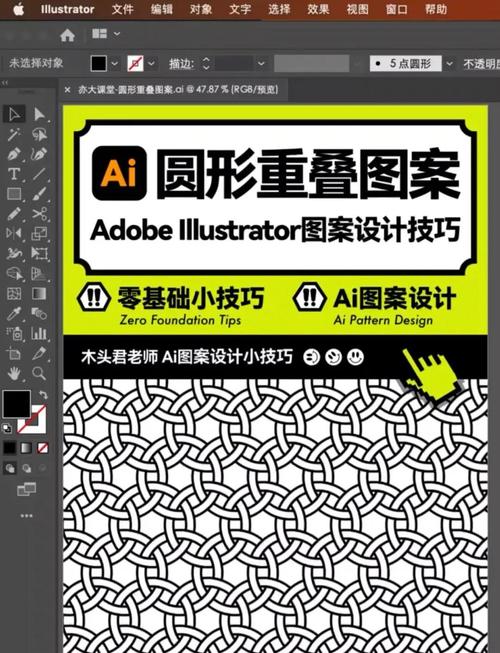Viewport: 500px width, 653px height.
Task: Select the Artboard tool
Action: point(14,354)
